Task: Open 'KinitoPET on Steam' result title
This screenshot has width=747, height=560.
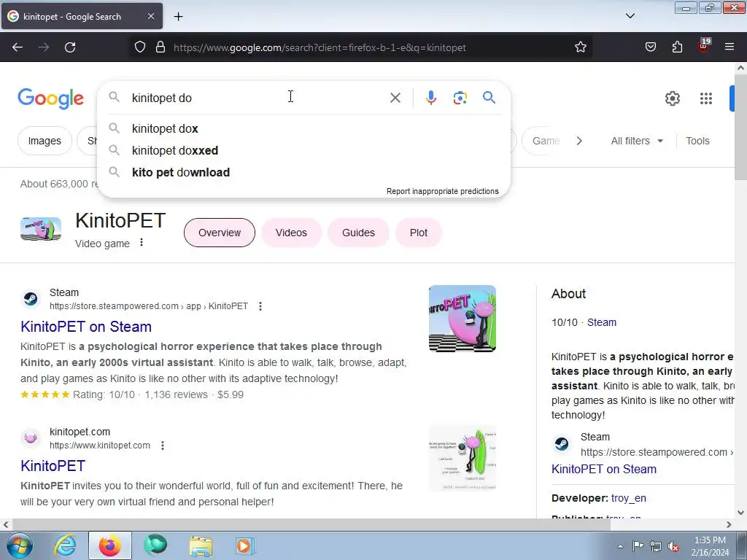Action: 86,327
